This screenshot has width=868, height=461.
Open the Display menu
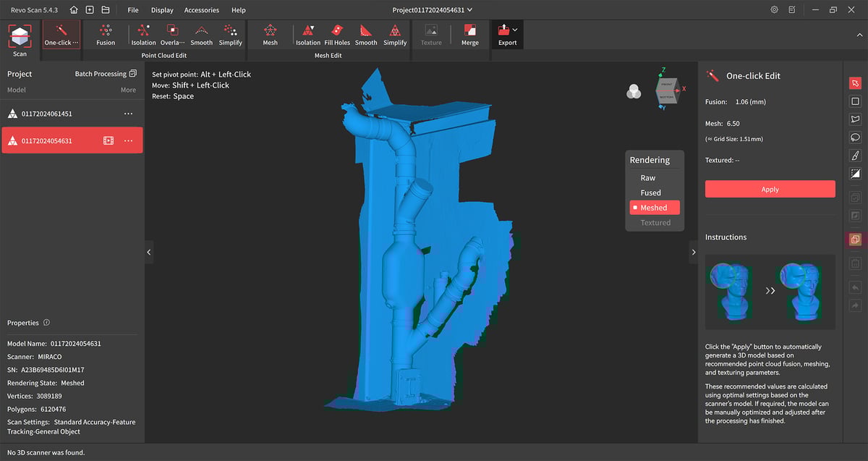(x=162, y=10)
